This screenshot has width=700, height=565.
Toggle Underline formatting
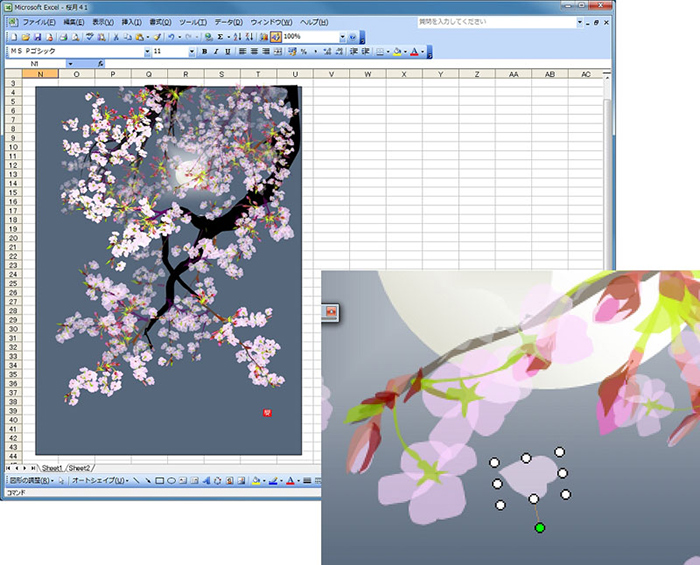tap(227, 51)
